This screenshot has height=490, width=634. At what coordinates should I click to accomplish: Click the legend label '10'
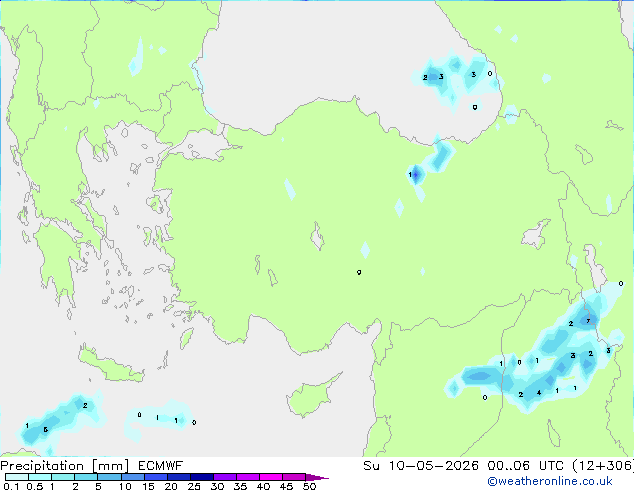(125, 486)
